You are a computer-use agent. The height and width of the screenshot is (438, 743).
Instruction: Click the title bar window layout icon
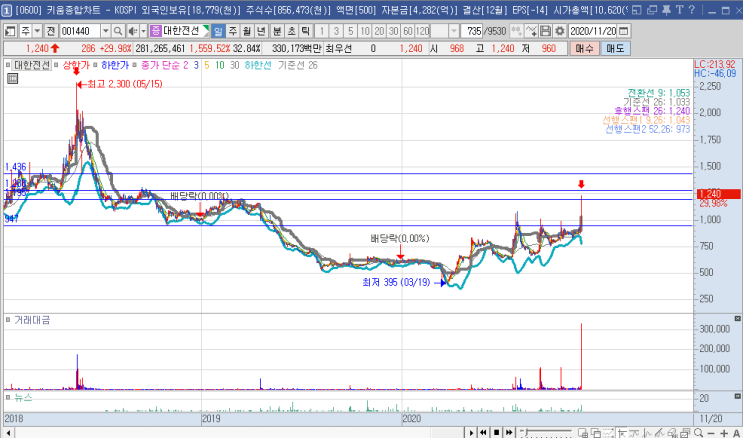(637, 9)
